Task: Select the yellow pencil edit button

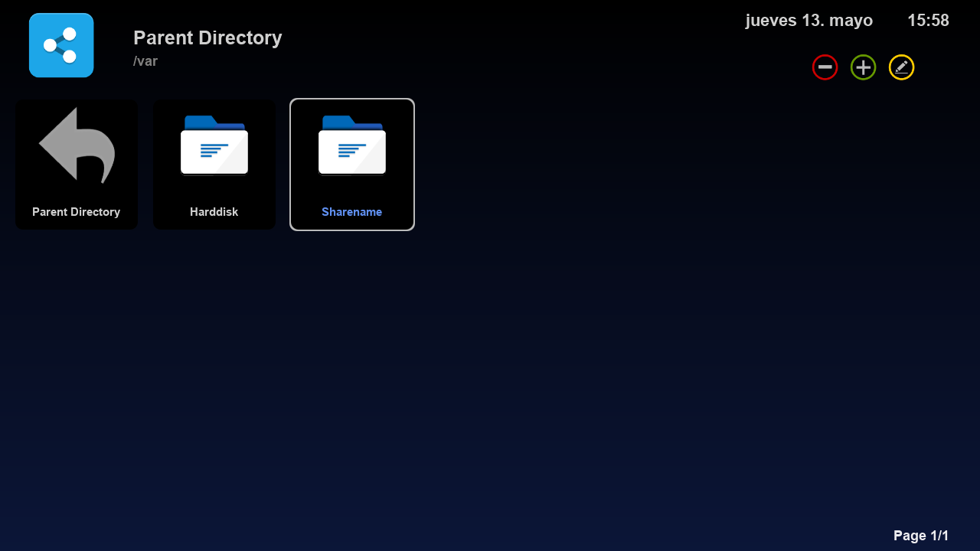Action: (x=901, y=67)
